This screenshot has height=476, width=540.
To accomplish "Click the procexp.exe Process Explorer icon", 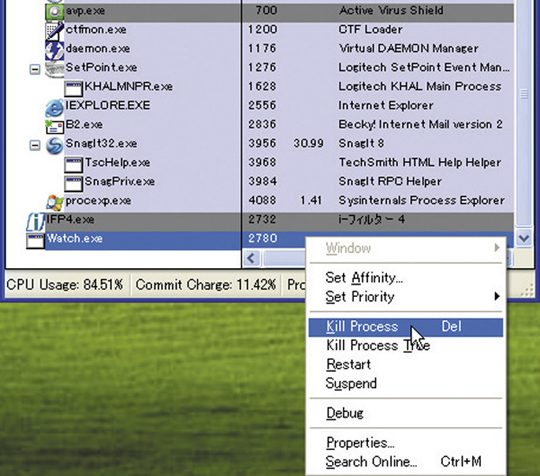I will (x=54, y=202).
